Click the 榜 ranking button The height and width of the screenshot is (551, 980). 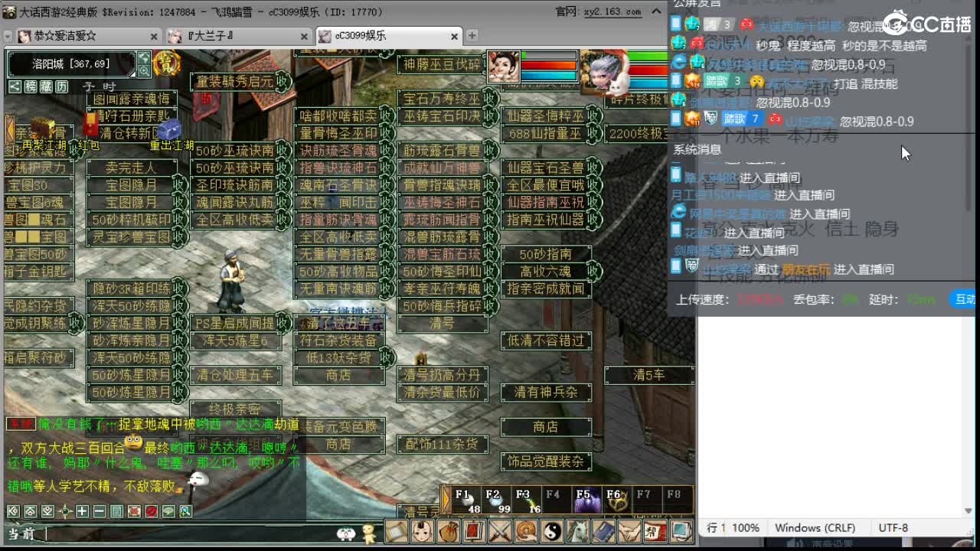pyautogui.click(x=31, y=86)
